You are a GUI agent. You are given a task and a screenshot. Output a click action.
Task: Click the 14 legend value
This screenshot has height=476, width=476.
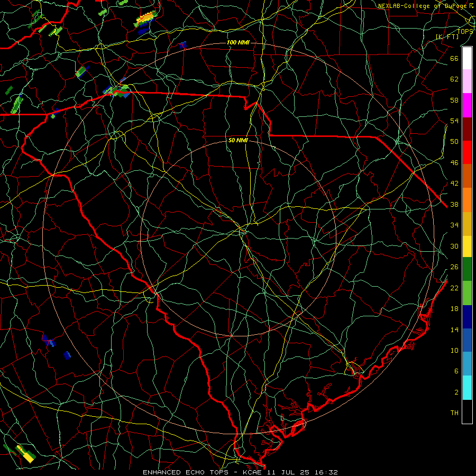[454, 329]
